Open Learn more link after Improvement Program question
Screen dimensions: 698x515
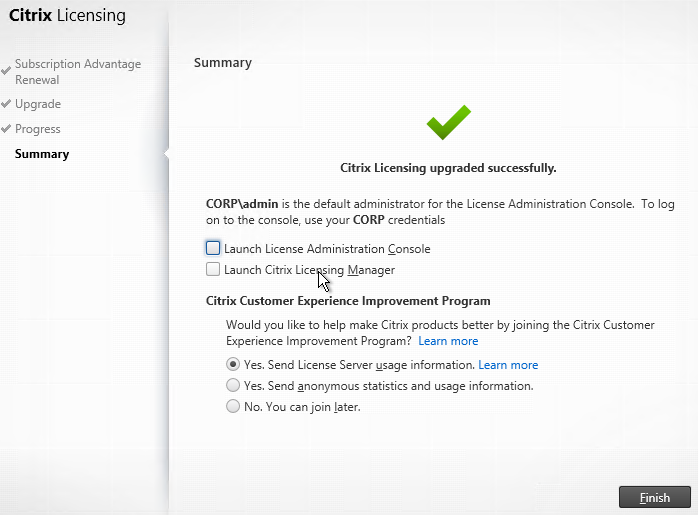pyautogui.click(x=448, y=341)
